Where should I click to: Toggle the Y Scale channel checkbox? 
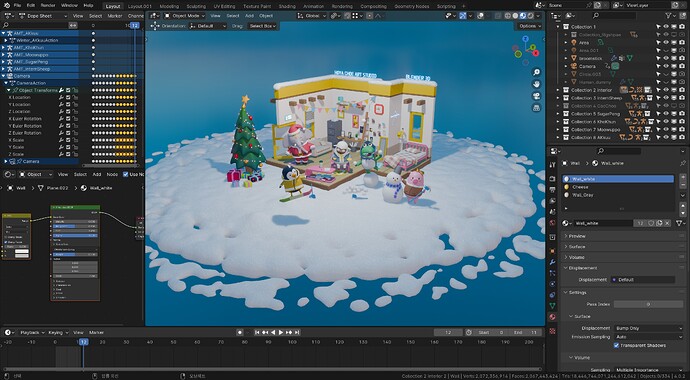[x=68, y=147]
